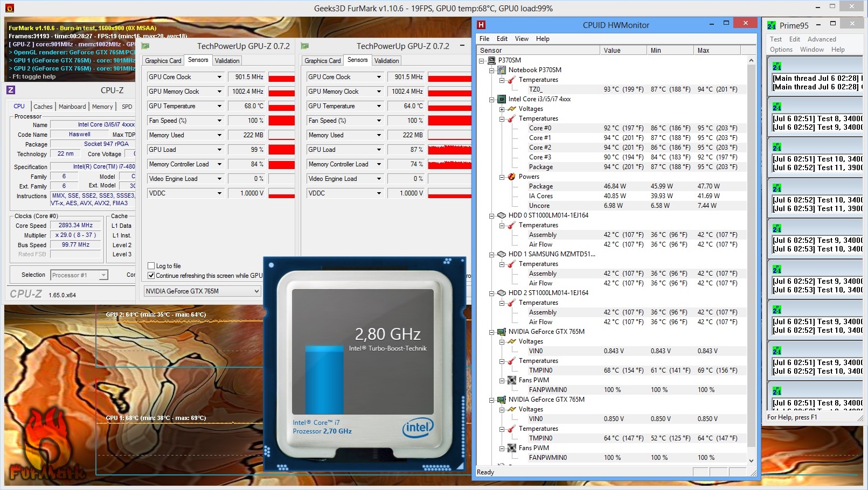Image resolution: width=868 pixels, height=490 pixels.
Task: Collapse the P370SM root node
Action: tap(482, 60)
